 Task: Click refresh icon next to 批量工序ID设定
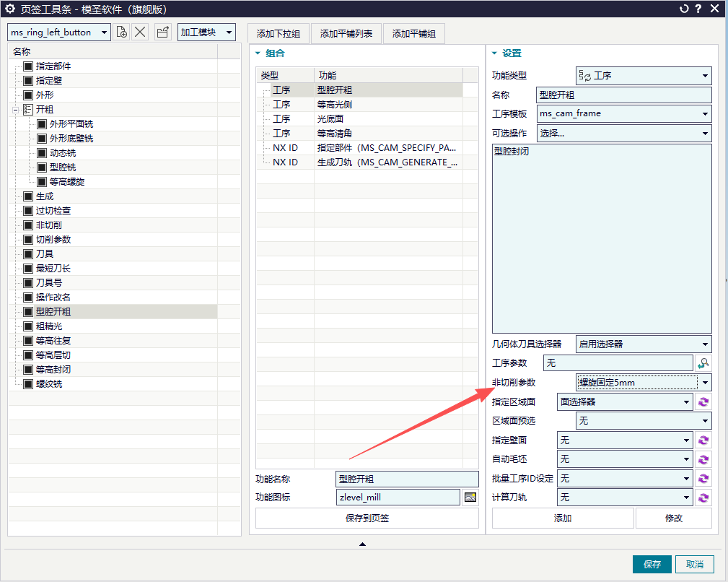point(703,479)
